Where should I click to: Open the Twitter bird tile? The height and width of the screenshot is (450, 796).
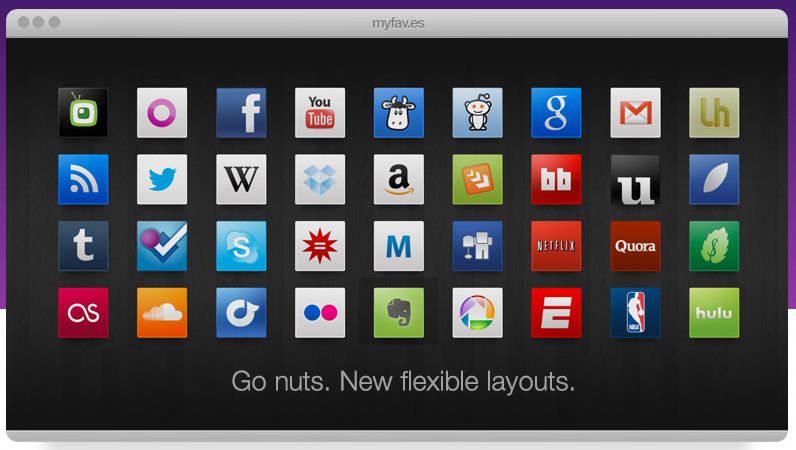[x=162, y=179]
